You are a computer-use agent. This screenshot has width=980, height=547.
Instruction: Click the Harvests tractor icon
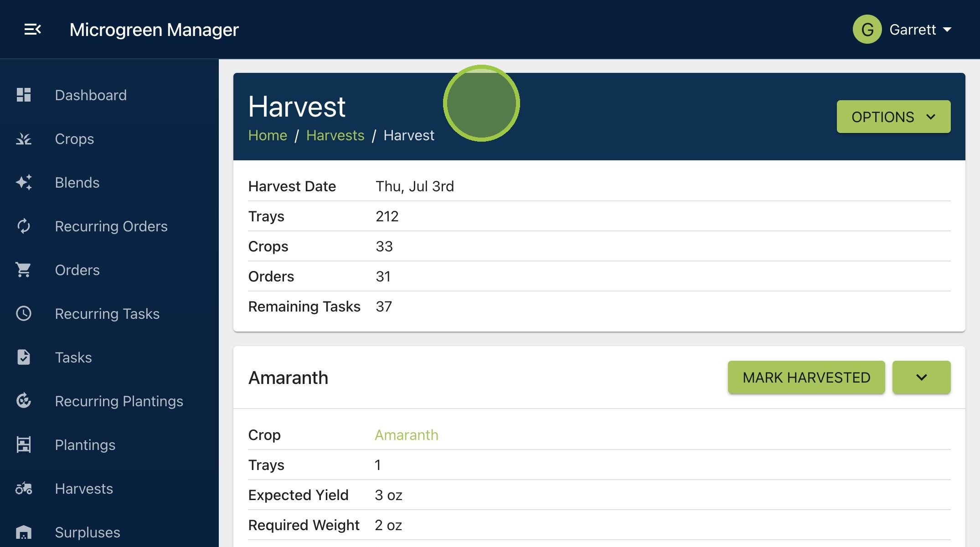point(24,489)
